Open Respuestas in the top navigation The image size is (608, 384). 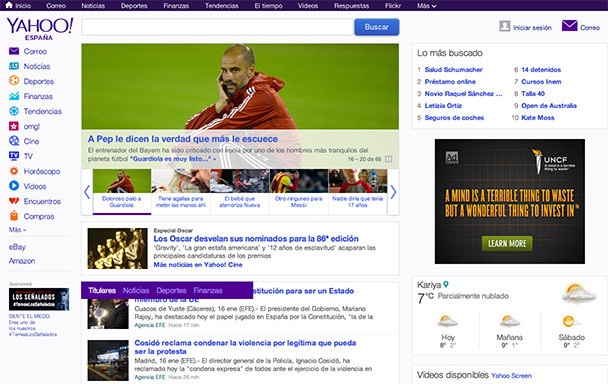pos(351,6)
